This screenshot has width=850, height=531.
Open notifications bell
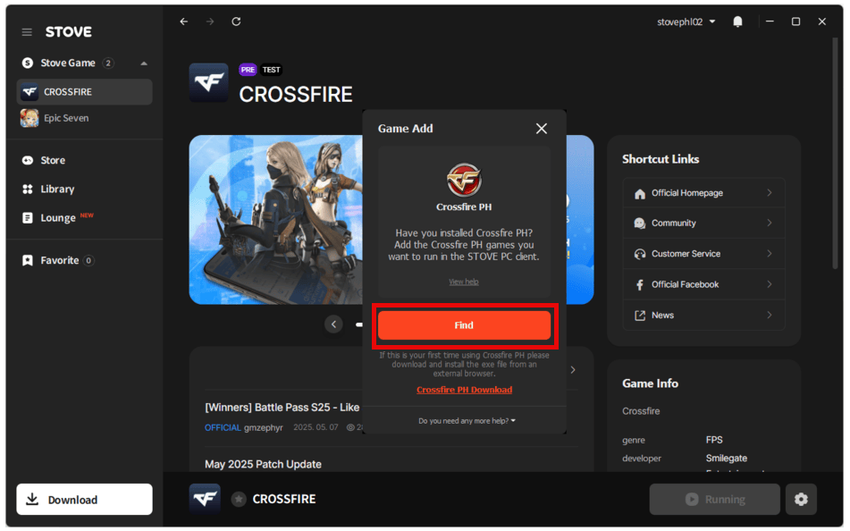tap(738, 22)
